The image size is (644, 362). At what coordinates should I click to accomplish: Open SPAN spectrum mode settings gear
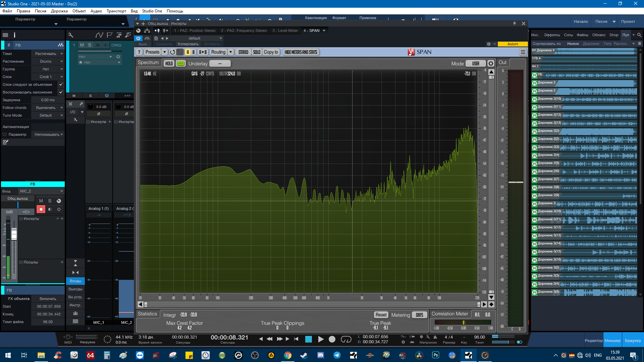pos(491,64)
